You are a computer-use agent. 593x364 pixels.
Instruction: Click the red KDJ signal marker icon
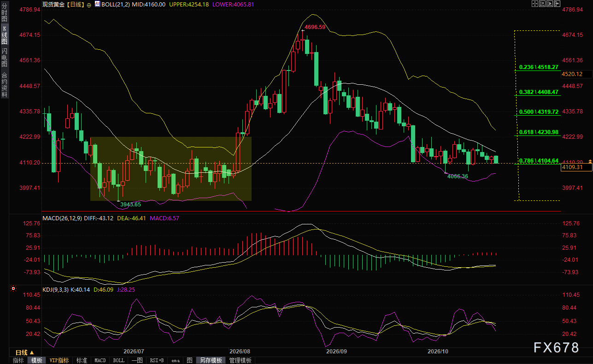(13, 289)
